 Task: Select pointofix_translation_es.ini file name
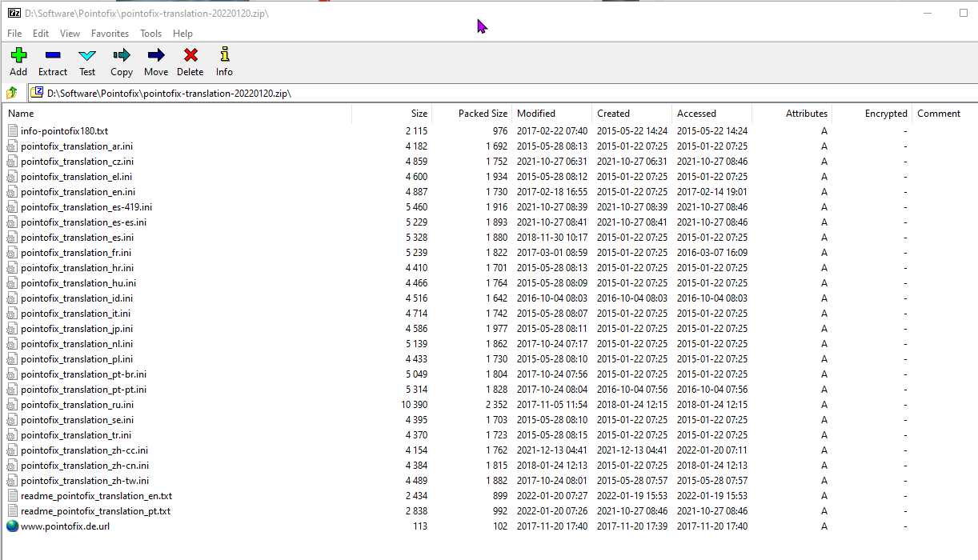[x=77, y=237]
